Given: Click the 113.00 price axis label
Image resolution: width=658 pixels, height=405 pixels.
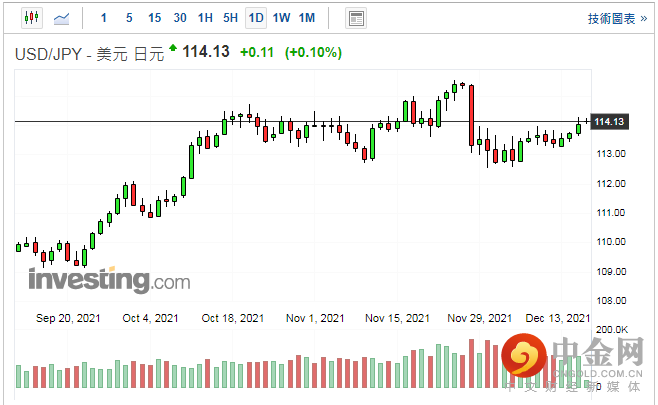Looking at the screenshot, I should pos(611,154).
